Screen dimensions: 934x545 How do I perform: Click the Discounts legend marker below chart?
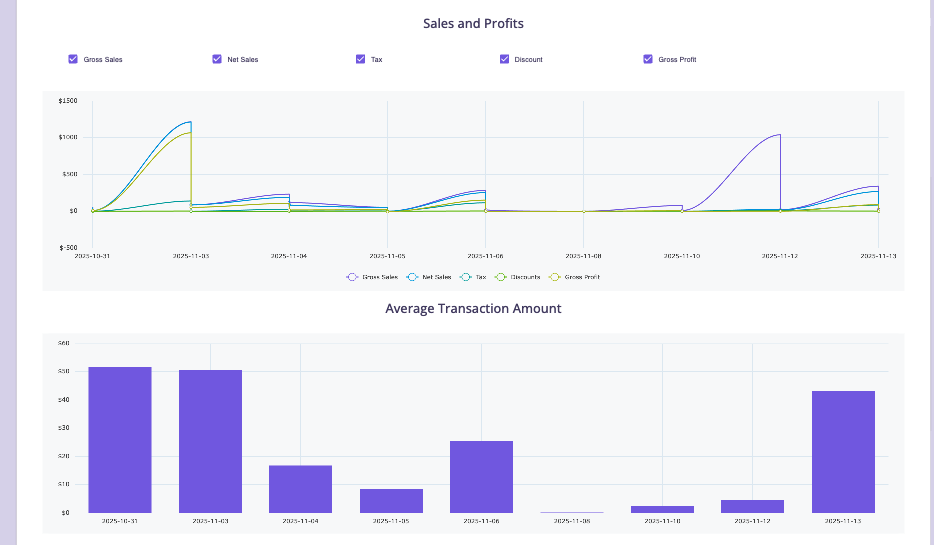click(x=502, y=277)
